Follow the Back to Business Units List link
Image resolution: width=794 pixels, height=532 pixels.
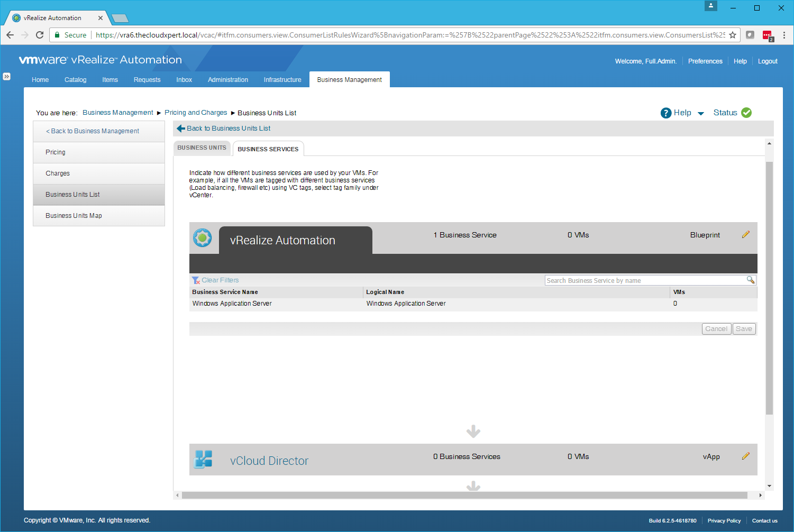coord(228,129)
